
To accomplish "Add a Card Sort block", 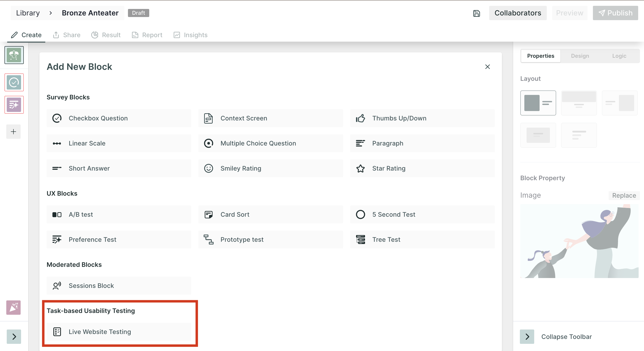I will pyautogui.click(x=270, y=215).
